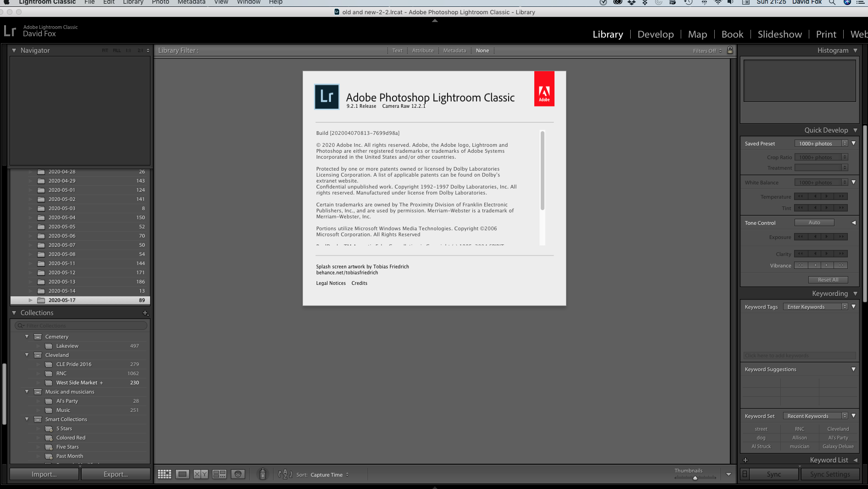This screenshot has width=868, height=489.
Task: Click in the Filter Collections search field
Action: point(81,326)
